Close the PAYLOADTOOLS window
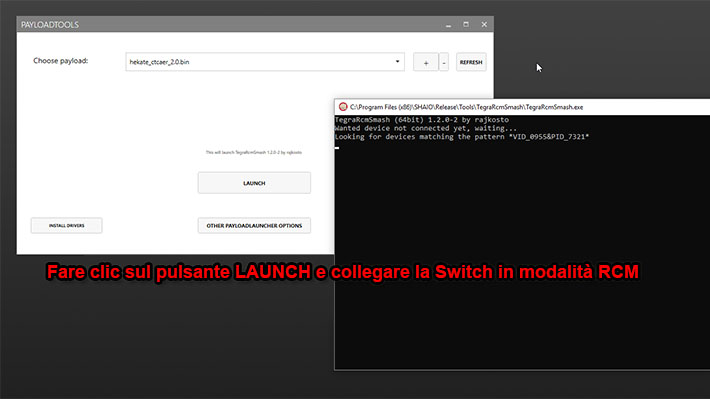 click(x=484, y=24)
